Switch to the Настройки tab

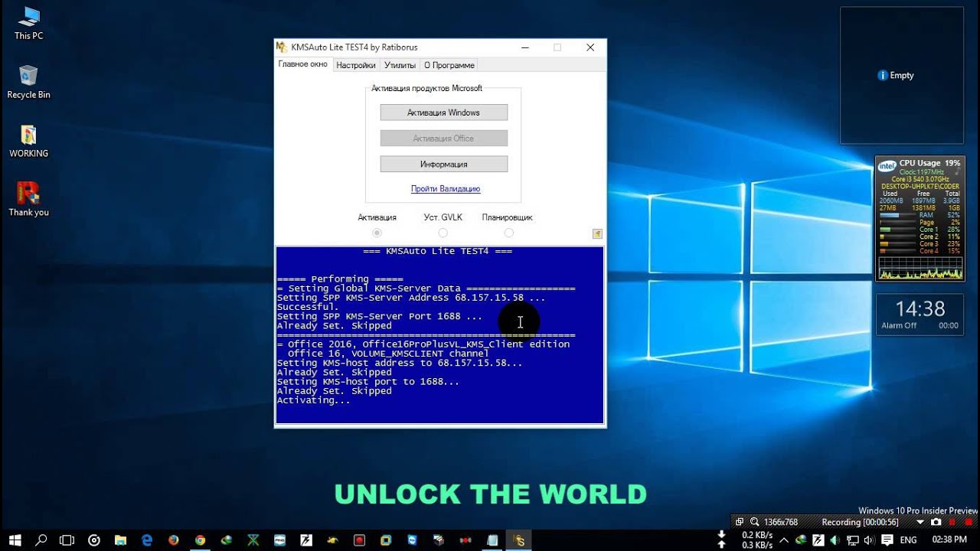coord(356,65)
